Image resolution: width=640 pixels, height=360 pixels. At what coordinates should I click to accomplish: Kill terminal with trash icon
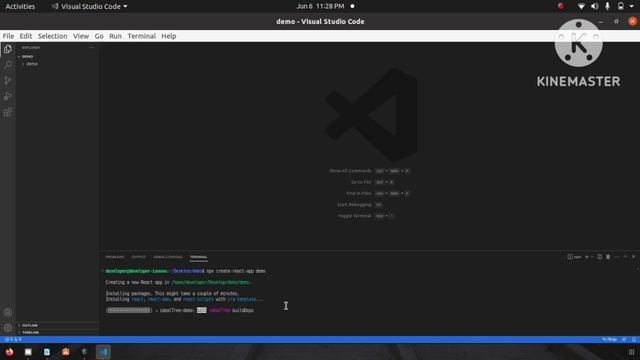[608, 257]
